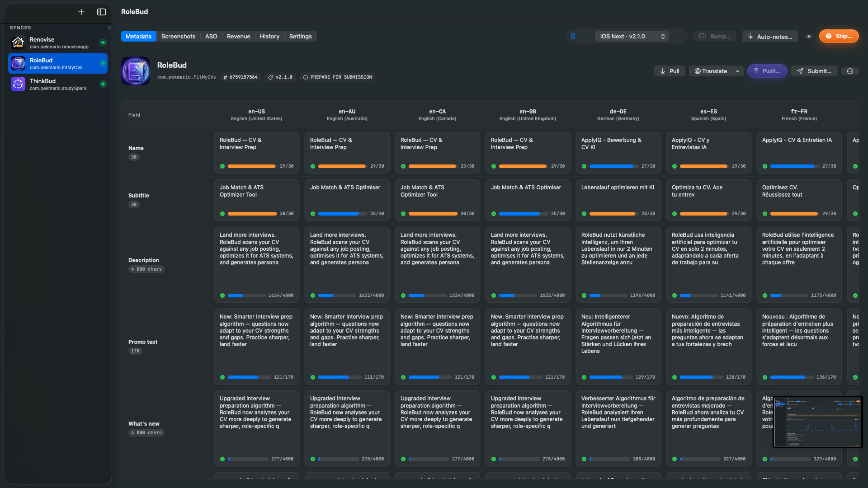Click en-AU Subtitle blue 25/30 progress bar
The height and width of the screenshot is (488, 868).
pos(342,214)
